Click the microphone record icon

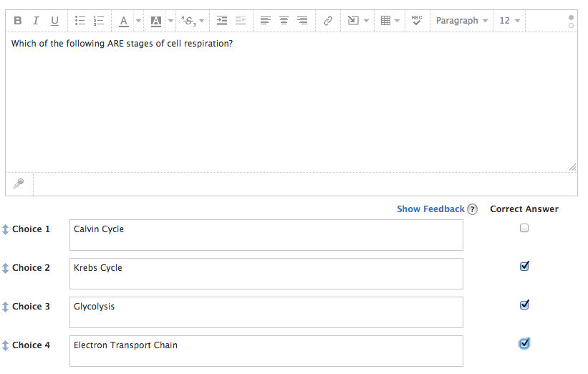(x=19, y=184)
